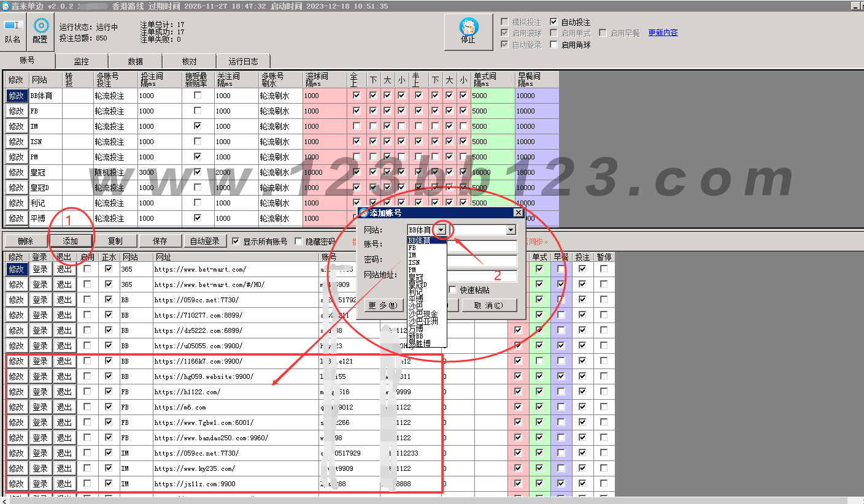Switch to the 数据 tab
Screen dimensions: 864x504
pyautogui.click(x=136, y=61)
